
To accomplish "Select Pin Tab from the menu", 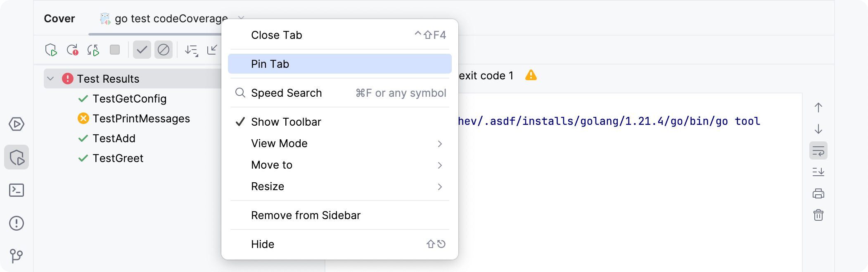I will [x=270, y=64].
